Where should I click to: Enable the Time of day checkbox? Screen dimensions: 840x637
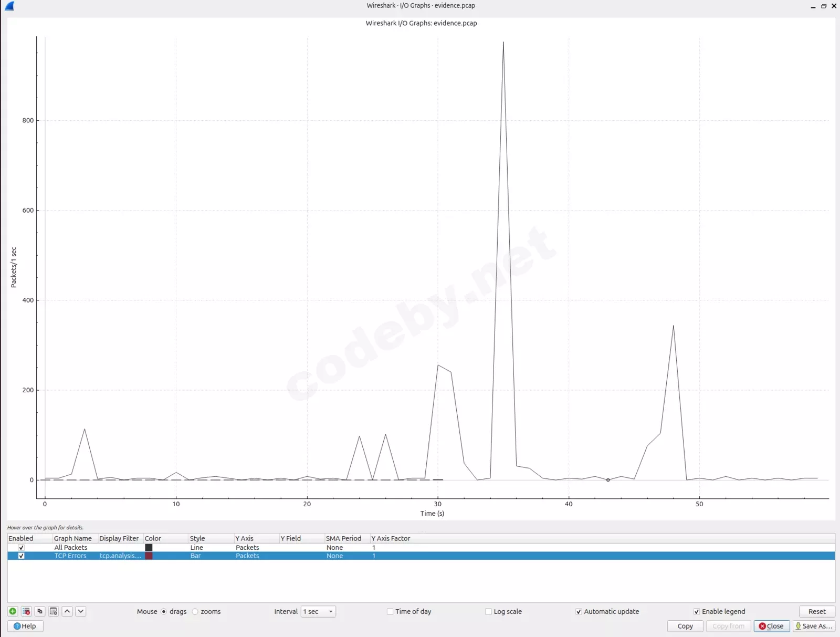(390, 611)
